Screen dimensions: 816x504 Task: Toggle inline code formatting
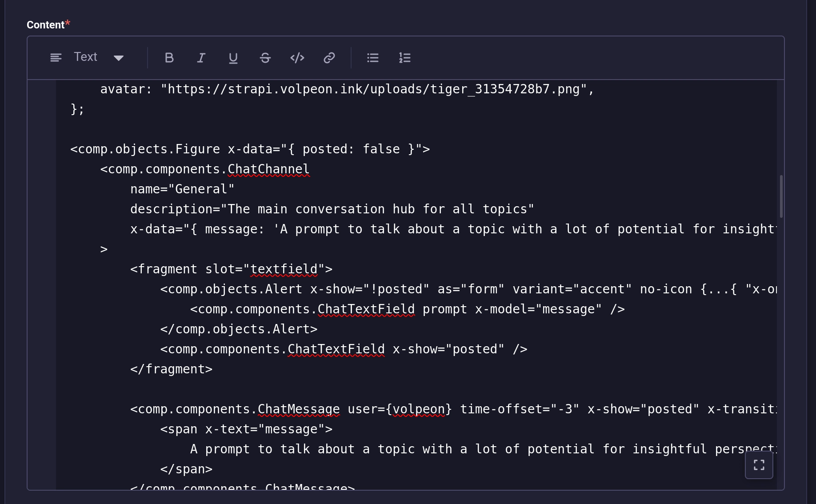coord(297,58)
